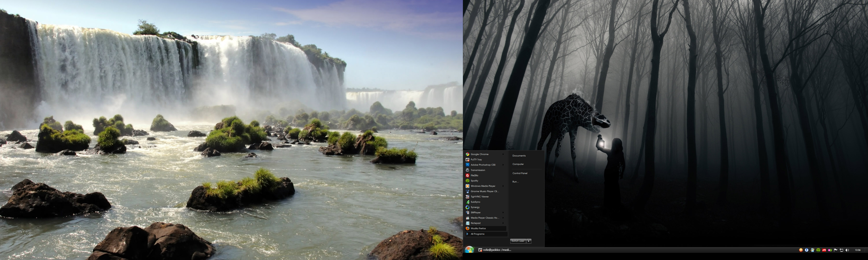Open Action Center flag tray icon

click(836, 250)
